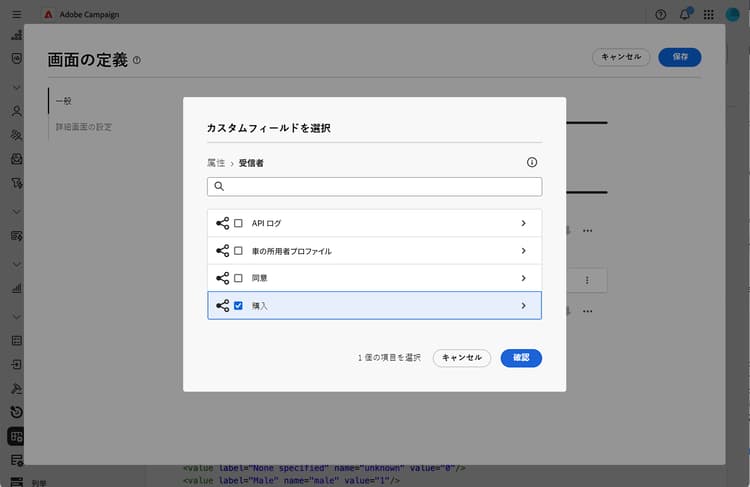The height and width of the screenshot is (487, 750).
Task: Open the notifications bell
Action: [x=685, y=14]
